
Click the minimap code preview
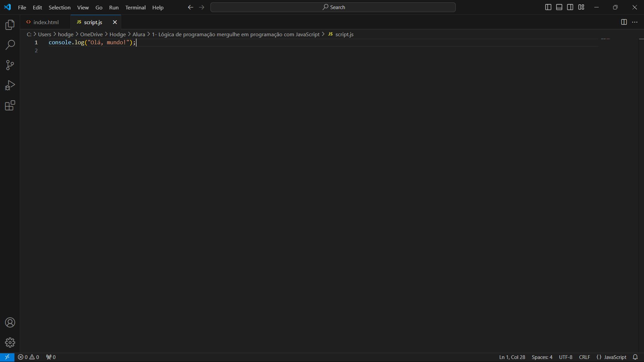[x=605, y=39]
